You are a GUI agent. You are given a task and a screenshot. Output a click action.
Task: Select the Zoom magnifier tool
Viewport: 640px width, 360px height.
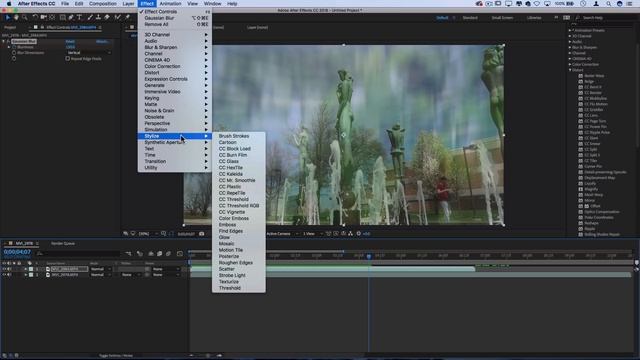pyautogui.click(x=25, y=18)
